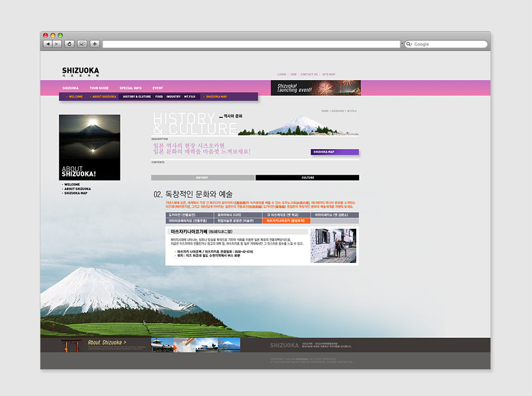The image size is (532, 396).
Task: Click the About Shizuoka sunrise photo
Action: 89,147
